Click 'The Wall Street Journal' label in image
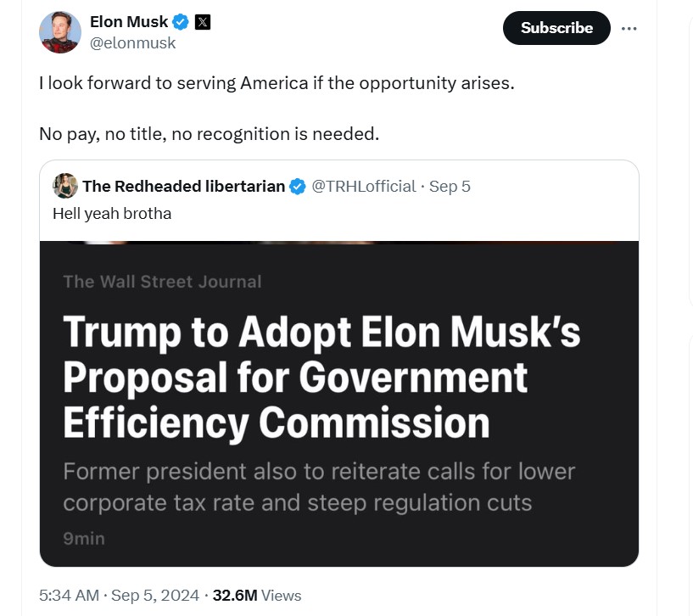This screenshot has width=693, height=616. 162,282
